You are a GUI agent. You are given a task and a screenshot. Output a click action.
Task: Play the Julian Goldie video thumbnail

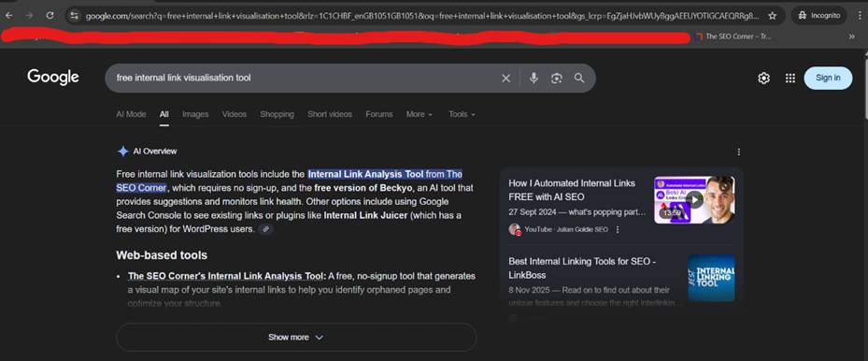tap(694, 200)
